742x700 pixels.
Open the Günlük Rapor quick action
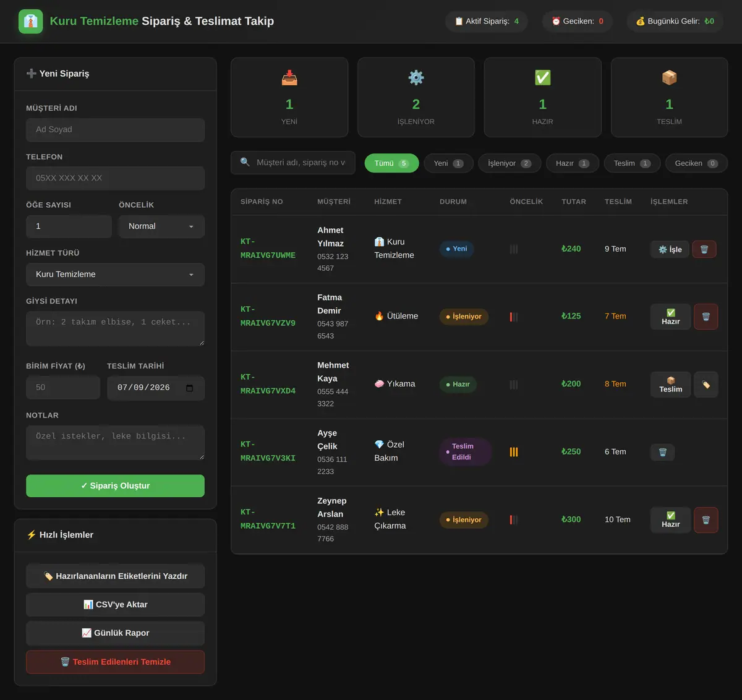115,633
